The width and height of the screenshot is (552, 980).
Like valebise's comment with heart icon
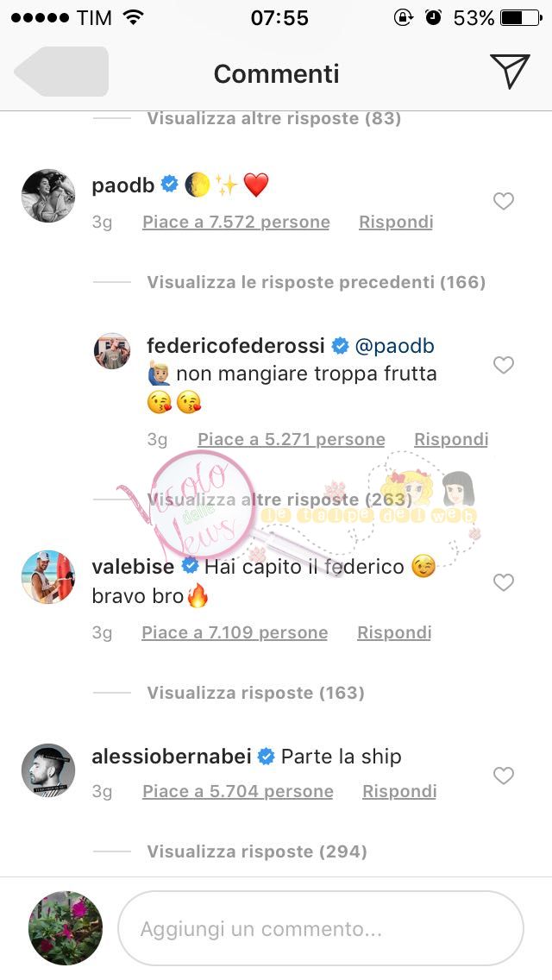pyautogui.click(x=503, y=581)
